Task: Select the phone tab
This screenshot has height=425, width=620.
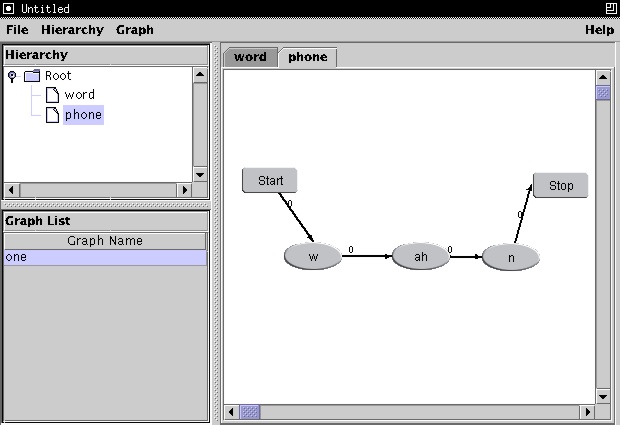Action: (x=308, y=57)
